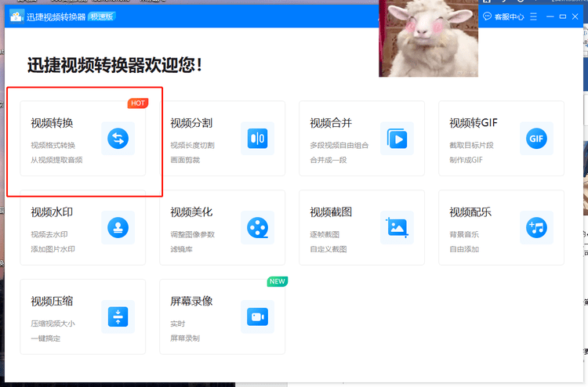The width and height of the screenshot is (588, 387).
Task: Open the 视频压缩 card title
Action: pyautogui.click(x=52, y=301)
